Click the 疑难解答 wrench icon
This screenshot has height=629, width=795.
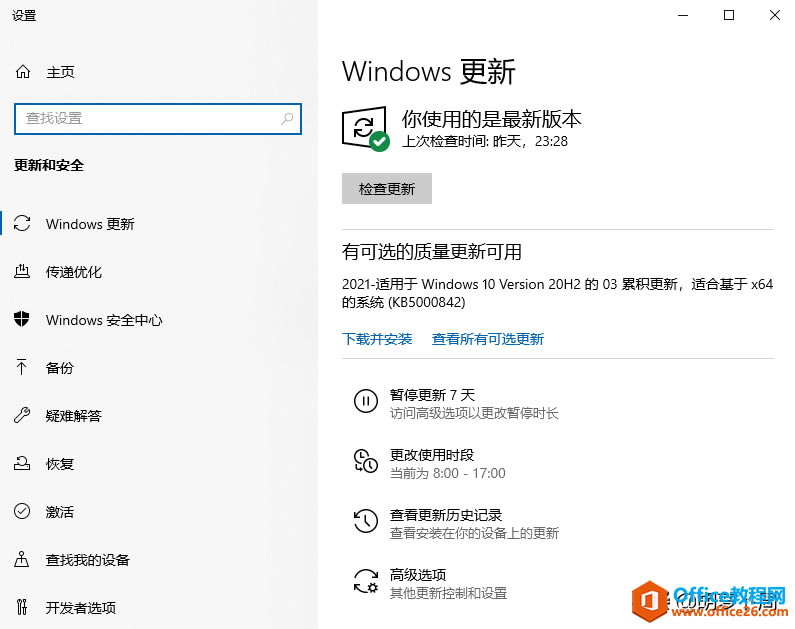tap(22, 416)
